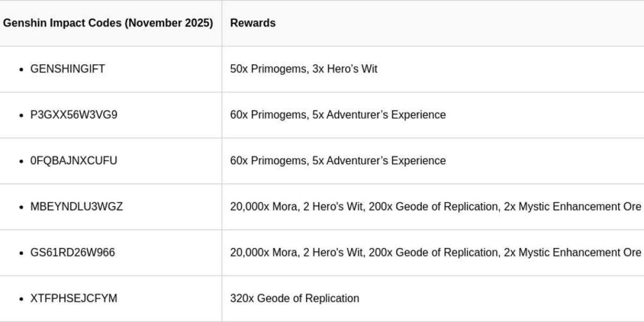
Task: Select the 0FQBAJNXCUFU code entry
Action: [74, 161]
